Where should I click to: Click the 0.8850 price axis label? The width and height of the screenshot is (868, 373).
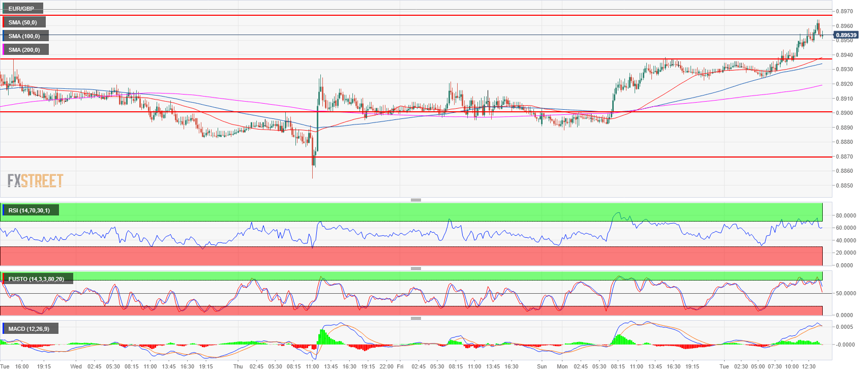click(x=845, y=185)
